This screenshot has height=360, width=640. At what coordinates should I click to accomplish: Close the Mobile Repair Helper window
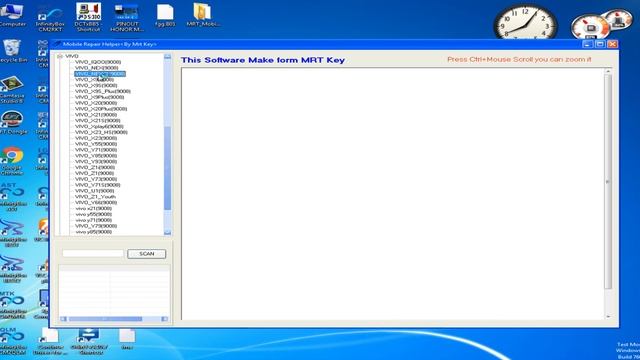[x=612, y=44]
